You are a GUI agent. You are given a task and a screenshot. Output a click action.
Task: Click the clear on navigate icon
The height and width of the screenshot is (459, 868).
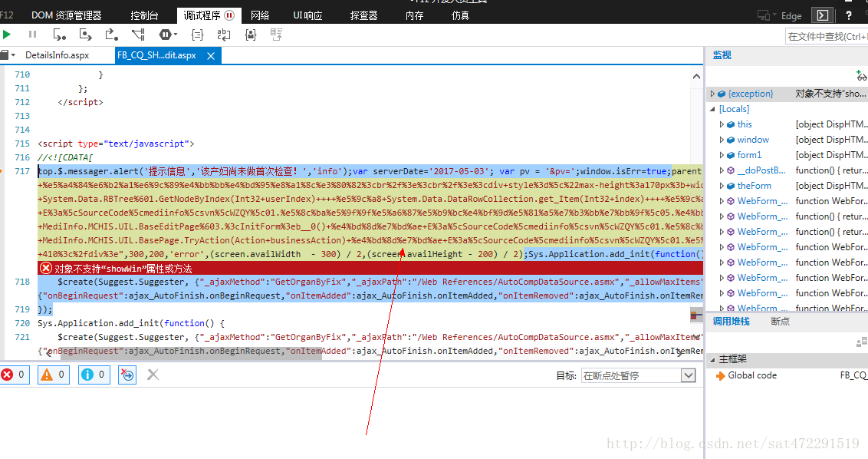(127, 375)
